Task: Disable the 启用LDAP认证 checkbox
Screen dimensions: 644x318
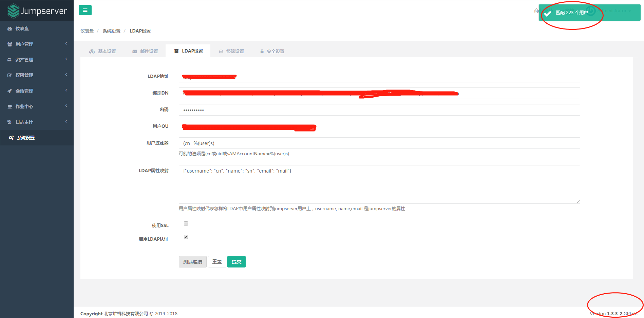Action: pyautogui.click(x=186, y=237)
